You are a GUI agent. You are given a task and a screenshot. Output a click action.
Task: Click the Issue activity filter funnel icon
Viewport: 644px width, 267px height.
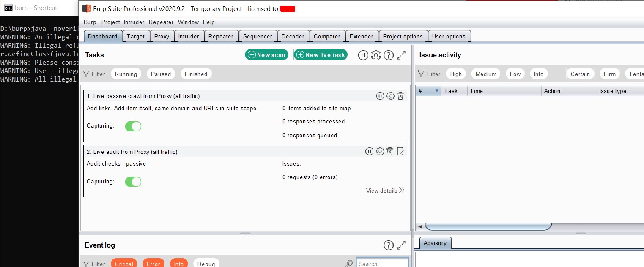421,74
